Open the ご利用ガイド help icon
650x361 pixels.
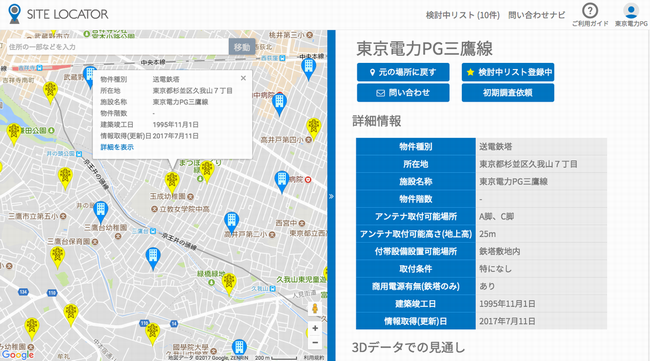590,11
